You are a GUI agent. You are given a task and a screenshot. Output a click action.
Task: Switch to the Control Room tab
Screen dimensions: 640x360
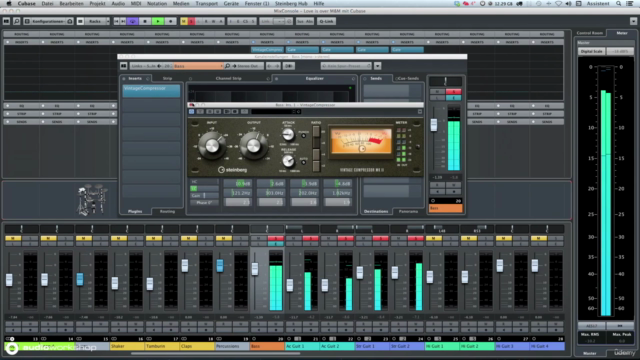point(590,33)
